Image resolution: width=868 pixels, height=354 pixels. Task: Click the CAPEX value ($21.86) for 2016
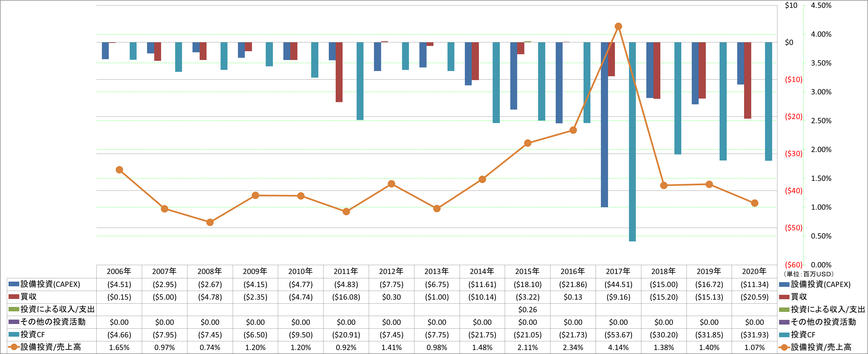pos(573,284)
